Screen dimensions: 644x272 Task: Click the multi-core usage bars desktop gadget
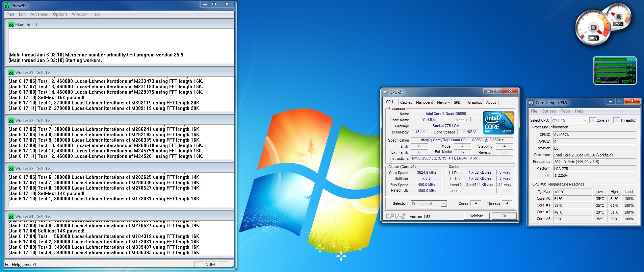click(x=615, y=71)
